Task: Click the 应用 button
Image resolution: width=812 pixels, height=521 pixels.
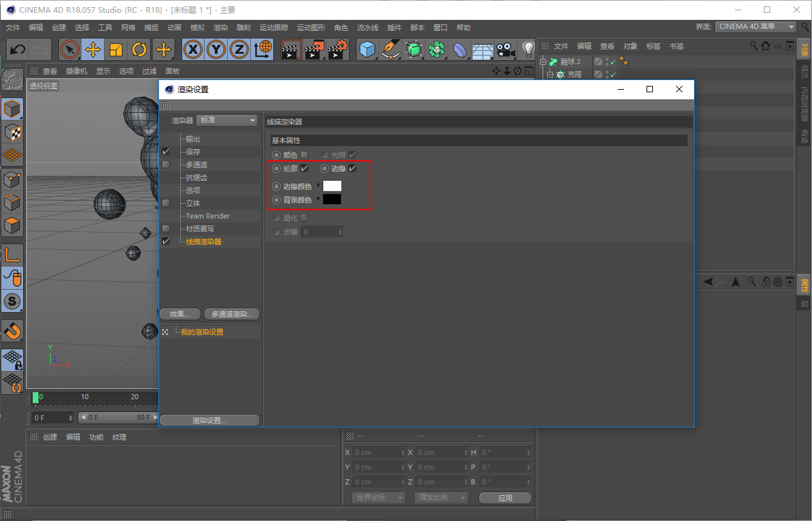Action: (x=505, y=498)
